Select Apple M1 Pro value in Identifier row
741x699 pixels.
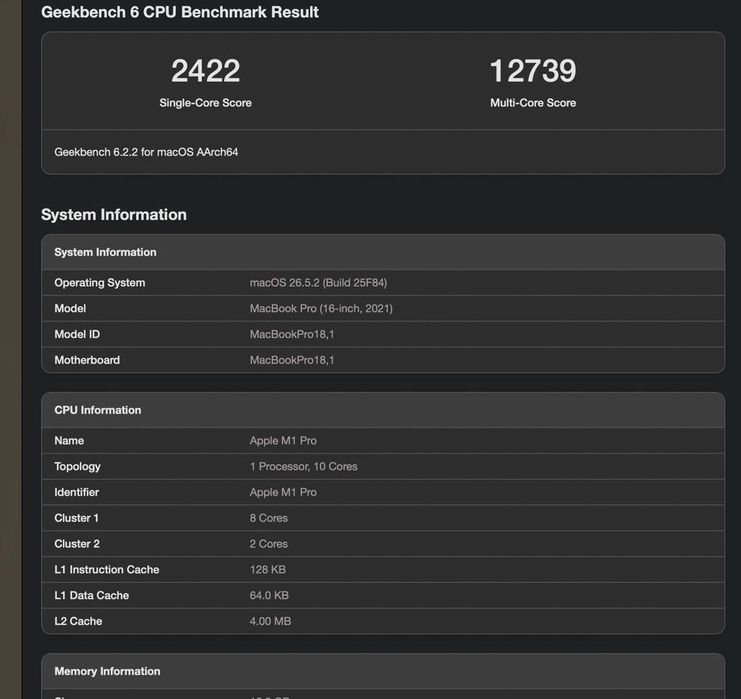click(283, 492)
